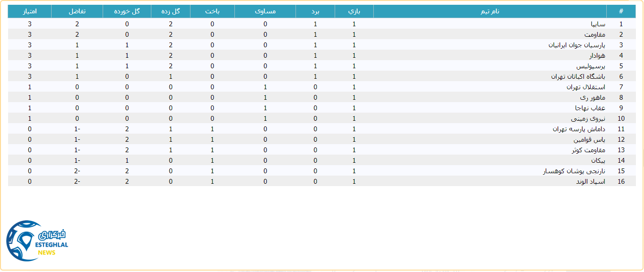Open the استقلال تهران team row

point(586,87)
